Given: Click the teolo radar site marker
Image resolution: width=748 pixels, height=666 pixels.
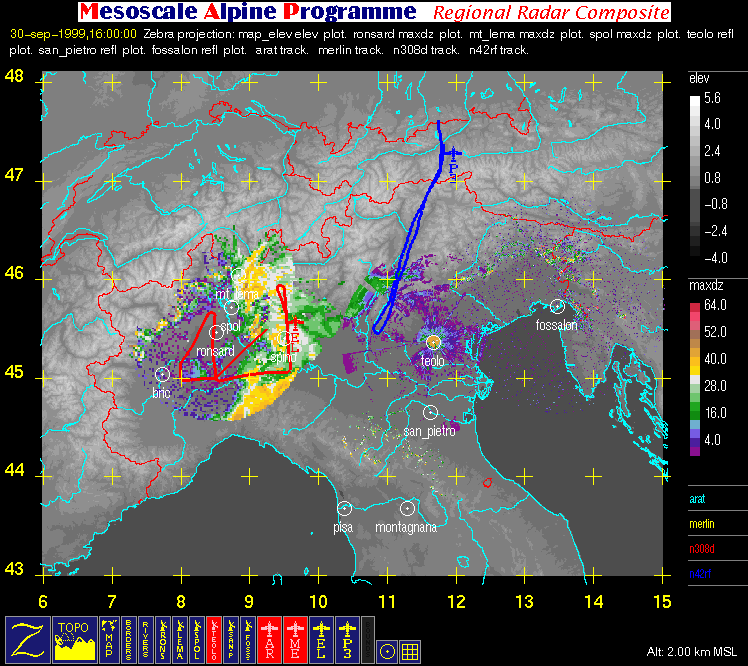Looking at the screenshot, I should tap(433, 344).
